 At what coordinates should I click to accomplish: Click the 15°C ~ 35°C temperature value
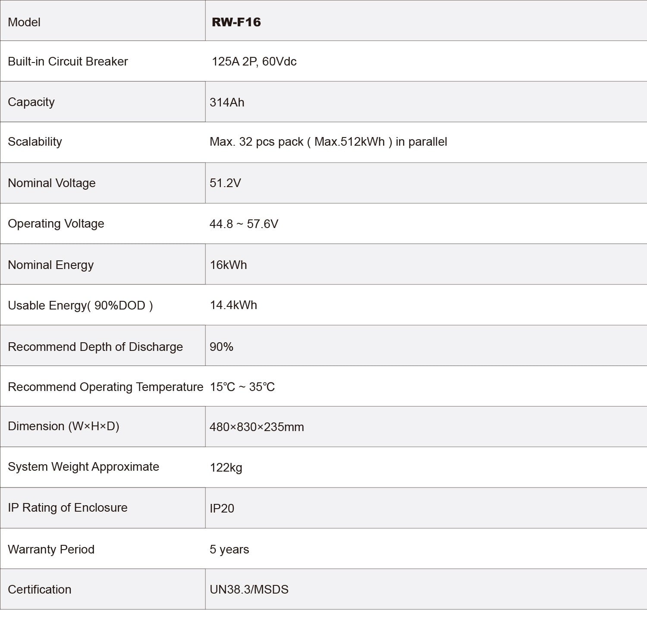click(x=242, y=387)
